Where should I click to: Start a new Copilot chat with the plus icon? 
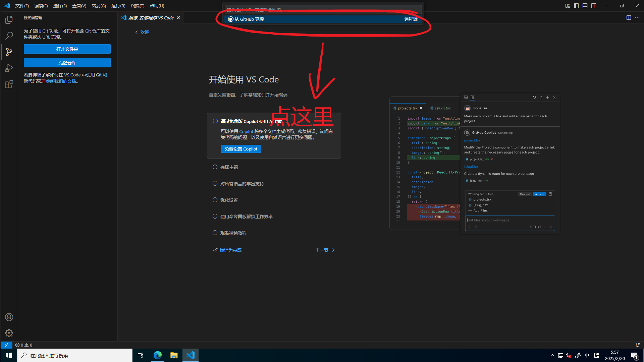[547, 97]
